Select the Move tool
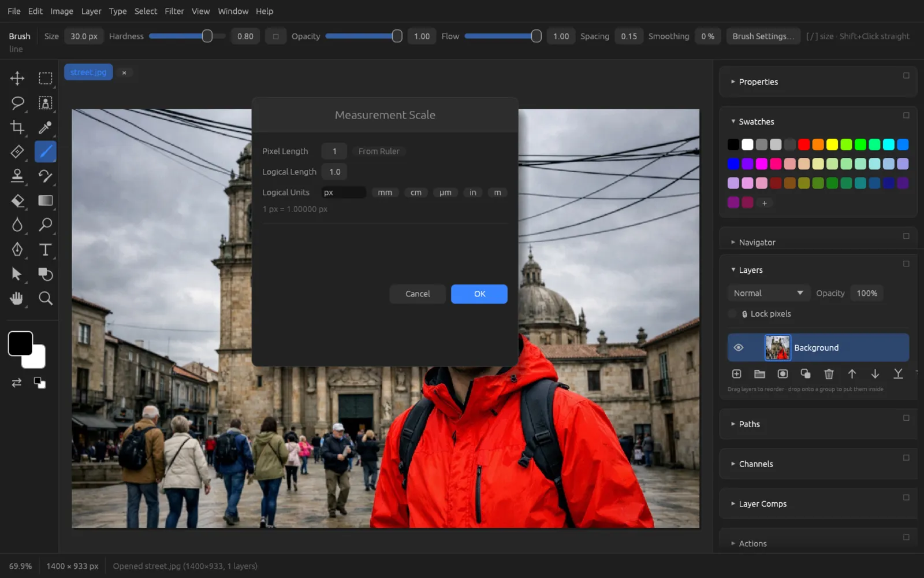 (x=17, y=78)
